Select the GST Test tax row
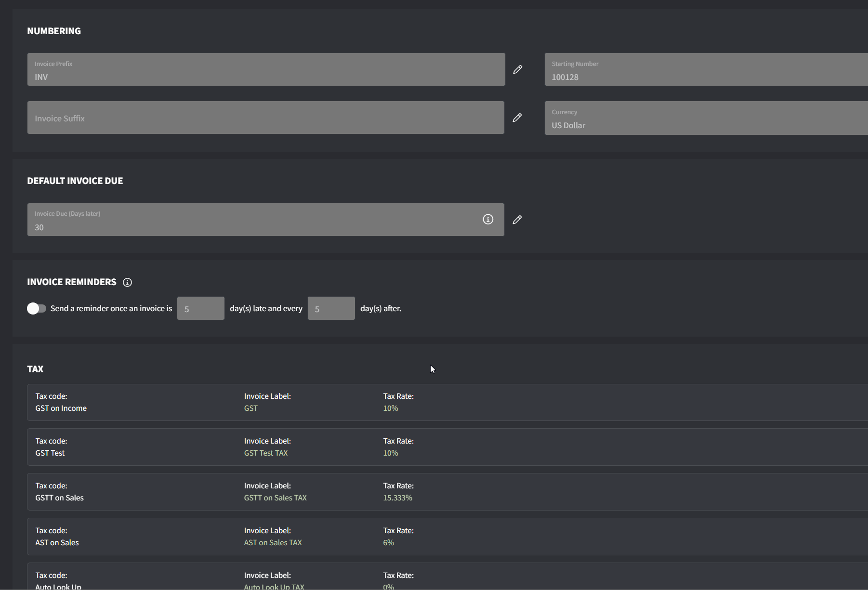 click(193, 447)
